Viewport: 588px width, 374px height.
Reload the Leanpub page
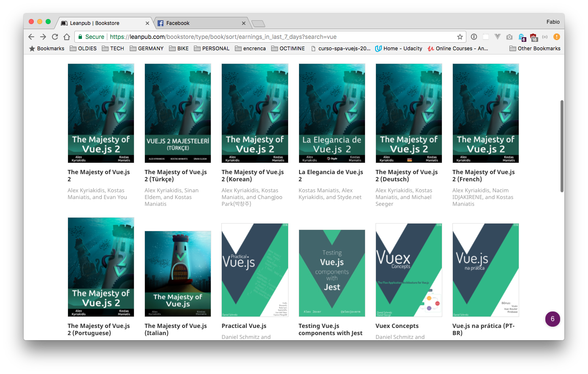click(x=55, y=37)
